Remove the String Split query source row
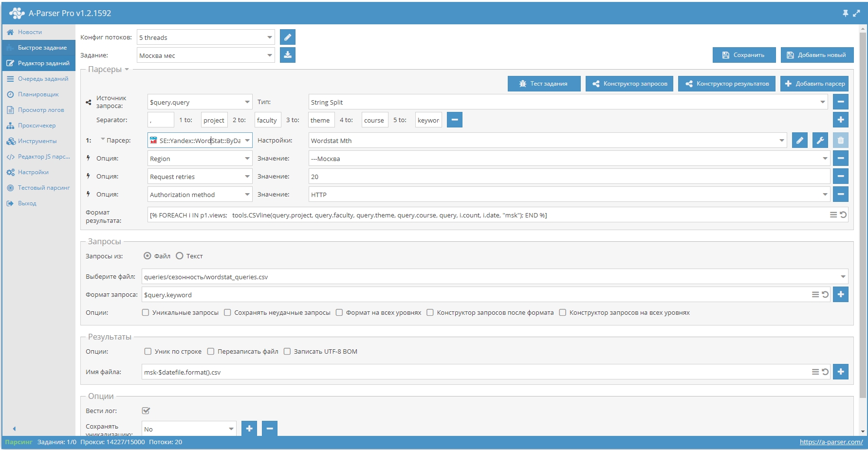 [840, 102]
